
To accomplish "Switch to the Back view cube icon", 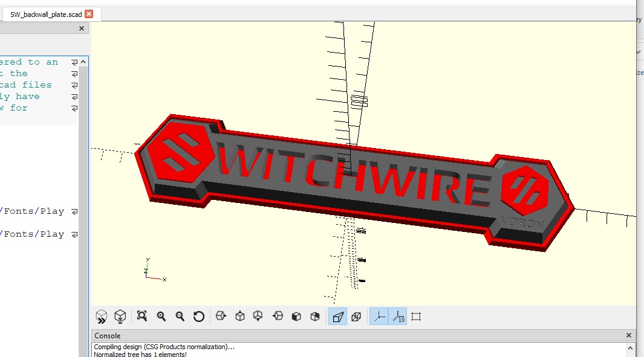I will [x=314, y=316].
